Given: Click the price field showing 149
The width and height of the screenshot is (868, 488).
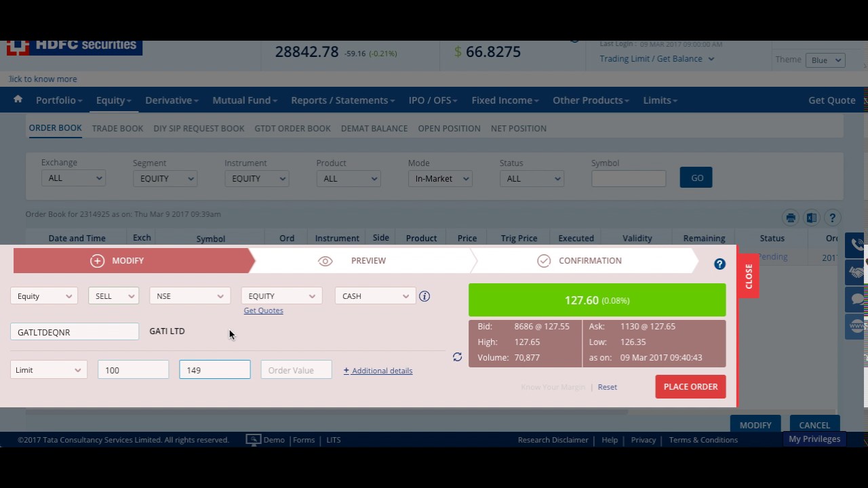Looking at the screenshot, I should 214,369.
